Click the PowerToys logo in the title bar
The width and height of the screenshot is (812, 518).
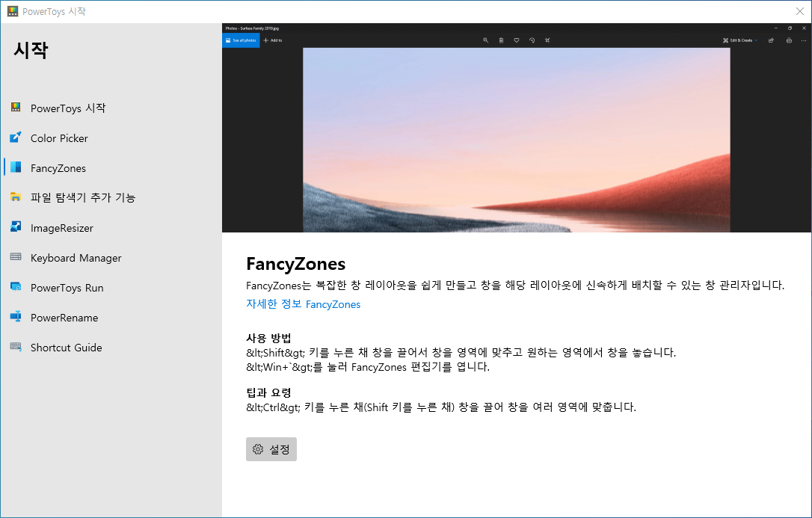(13, 11)
